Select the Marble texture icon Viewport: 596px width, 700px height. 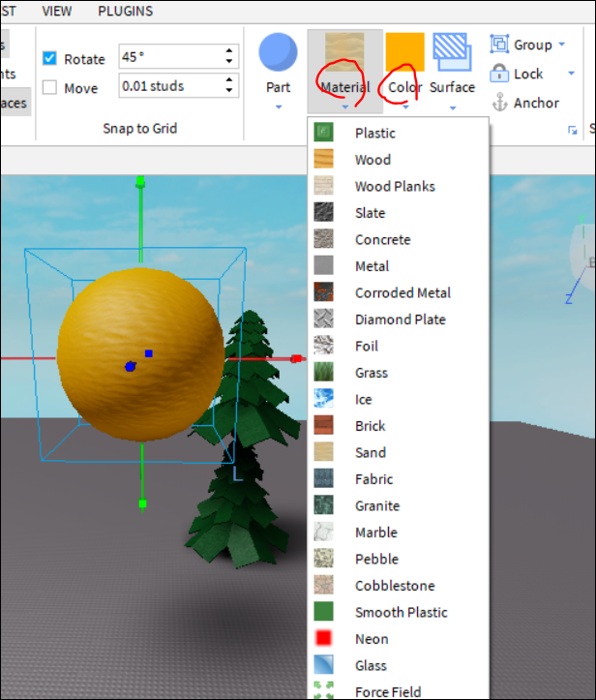pyautogui.click(x=323, y=532)
